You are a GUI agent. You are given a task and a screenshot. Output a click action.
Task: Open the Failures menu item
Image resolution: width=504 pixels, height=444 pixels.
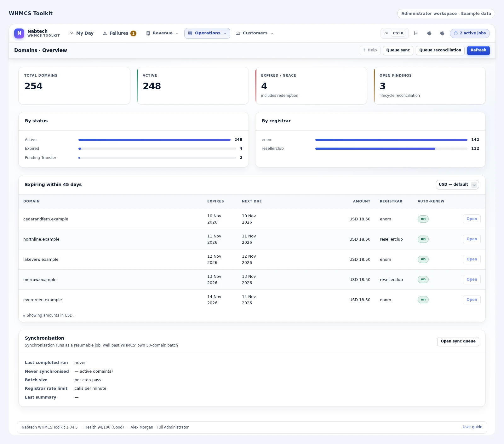[119, 33]
